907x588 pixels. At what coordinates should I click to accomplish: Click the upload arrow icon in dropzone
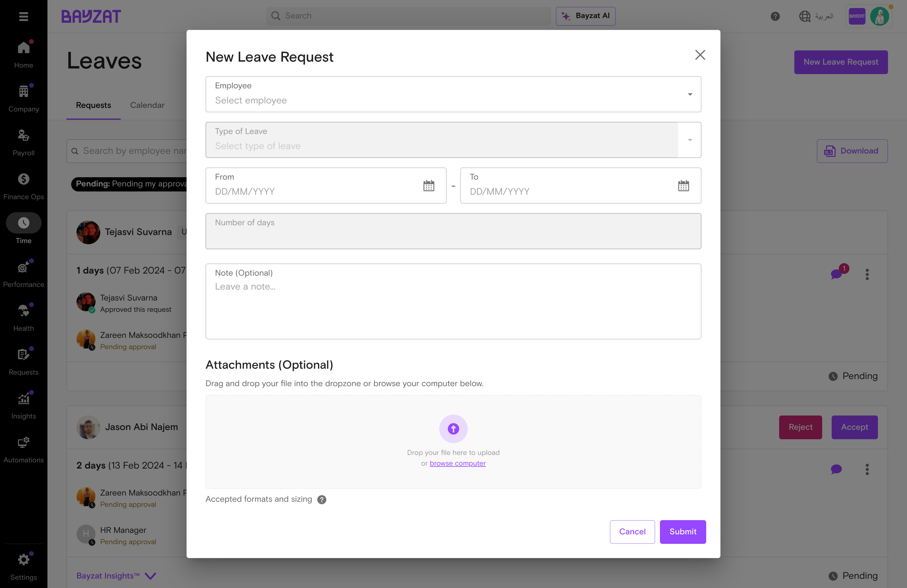click(x=453, y=429)
